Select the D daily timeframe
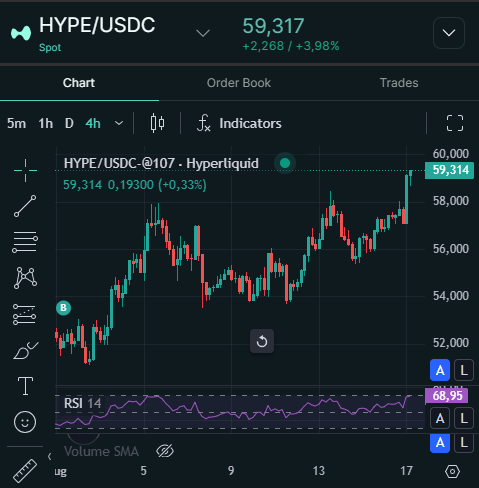Image resolution: width=479 pixels, height=488 pixels. (x=69, y=124)
